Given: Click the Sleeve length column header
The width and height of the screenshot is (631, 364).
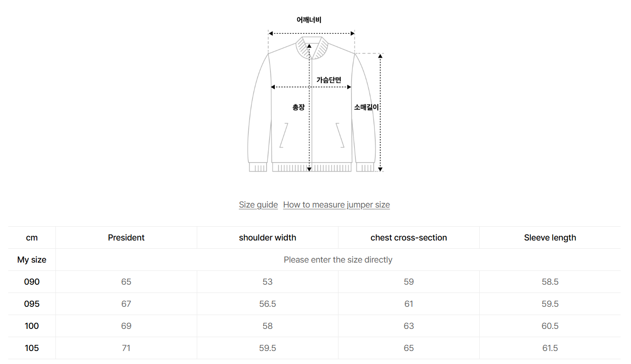Looking at the screenshot, I should click(550, 238).
